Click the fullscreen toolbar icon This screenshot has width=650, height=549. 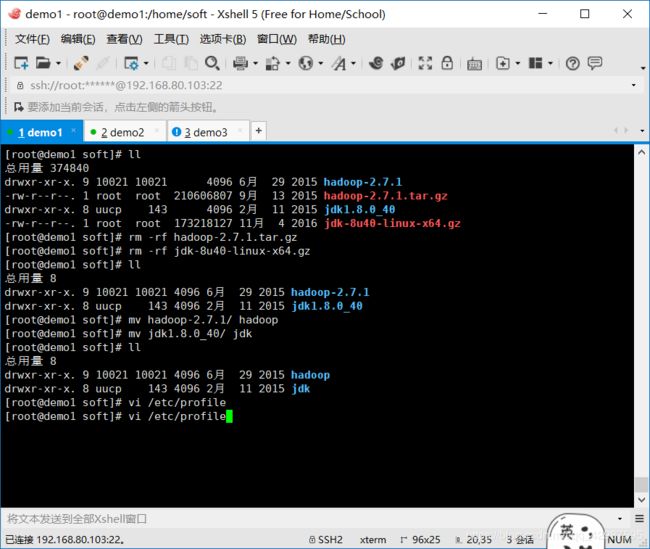pyautogui.click(x=425, y=63)
